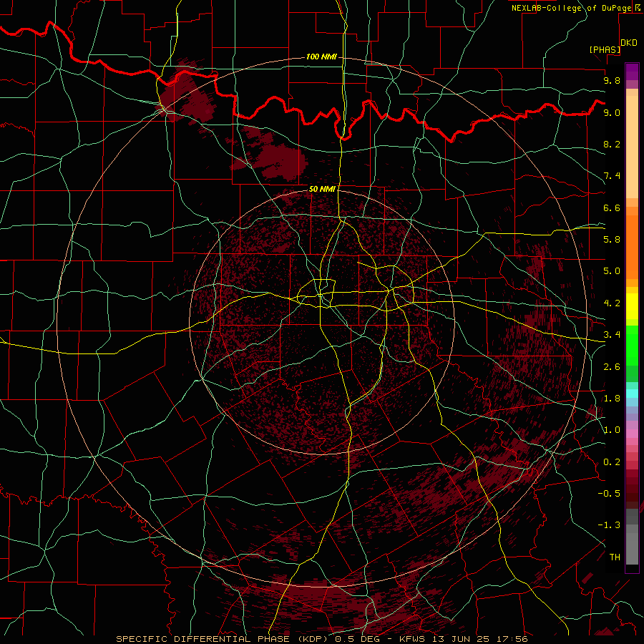Image resolution: width=644 pixels, height=644 pixels.
Task: Click the DKD product label
Action: click(x=629, y=43)
